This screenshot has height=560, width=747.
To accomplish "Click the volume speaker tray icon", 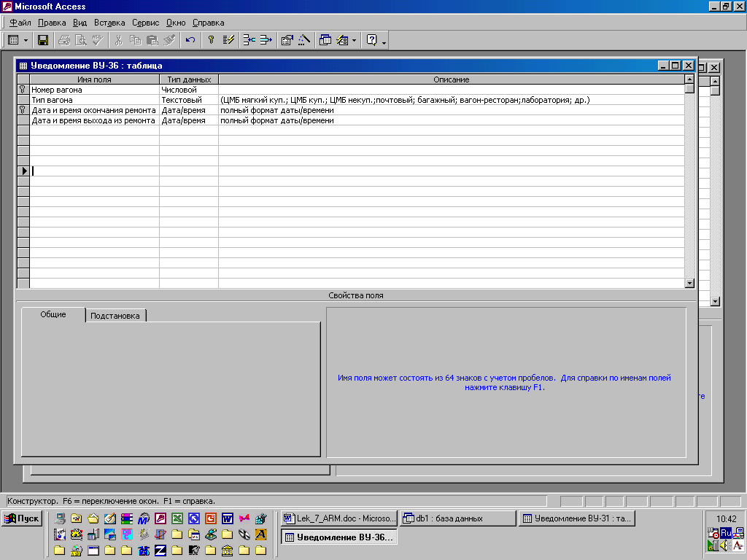I will [x=726, y=545].
